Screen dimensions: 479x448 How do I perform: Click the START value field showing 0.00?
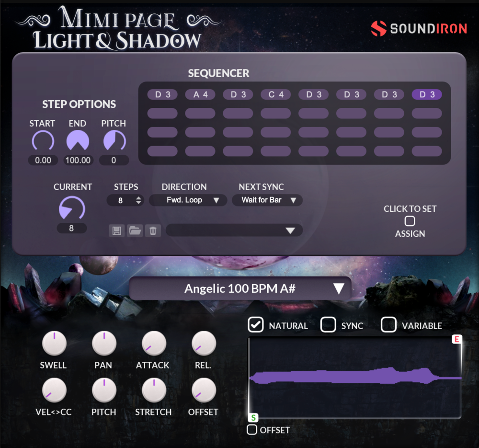(43, 160)
